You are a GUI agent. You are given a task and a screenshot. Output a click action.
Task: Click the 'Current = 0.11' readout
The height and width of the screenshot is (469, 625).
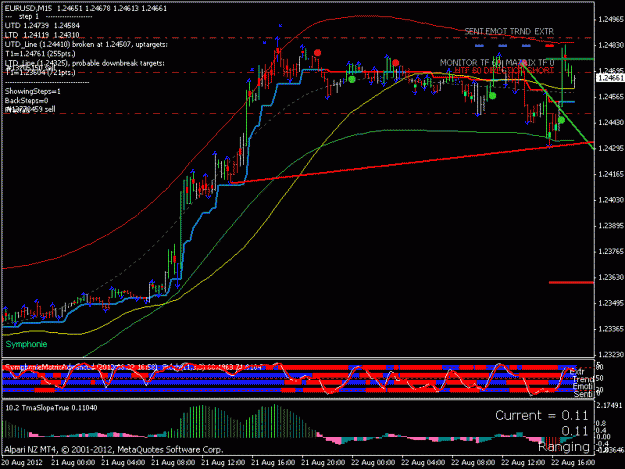click(x=542, y=416)
